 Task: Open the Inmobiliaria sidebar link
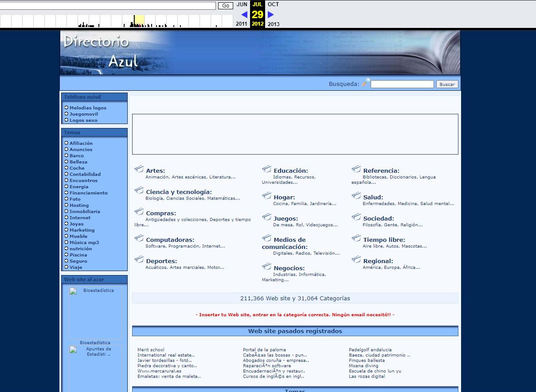(x=85, y=212)
